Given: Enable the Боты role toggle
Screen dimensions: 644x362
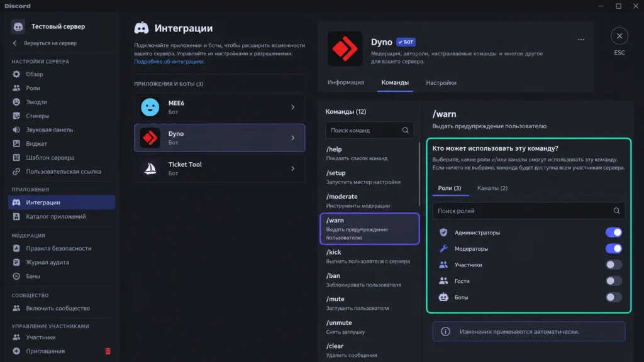Looking at the screenshot, I should (x=614, y=297).
